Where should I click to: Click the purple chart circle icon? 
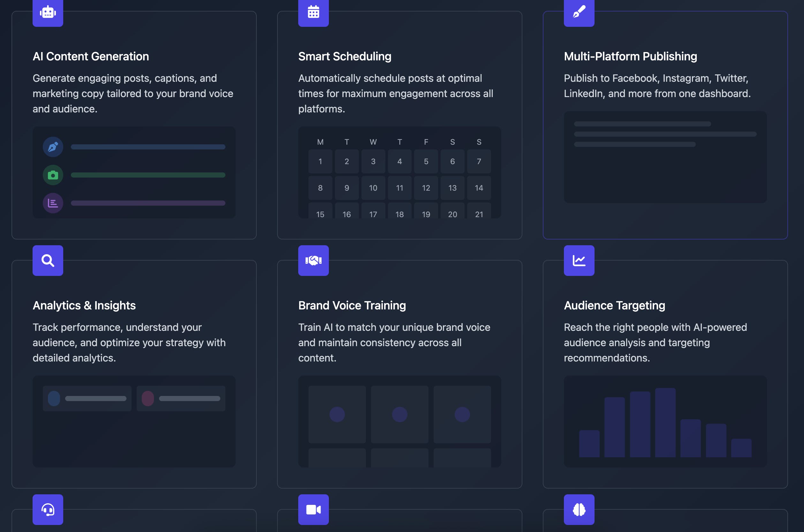(x=53, y=203)
